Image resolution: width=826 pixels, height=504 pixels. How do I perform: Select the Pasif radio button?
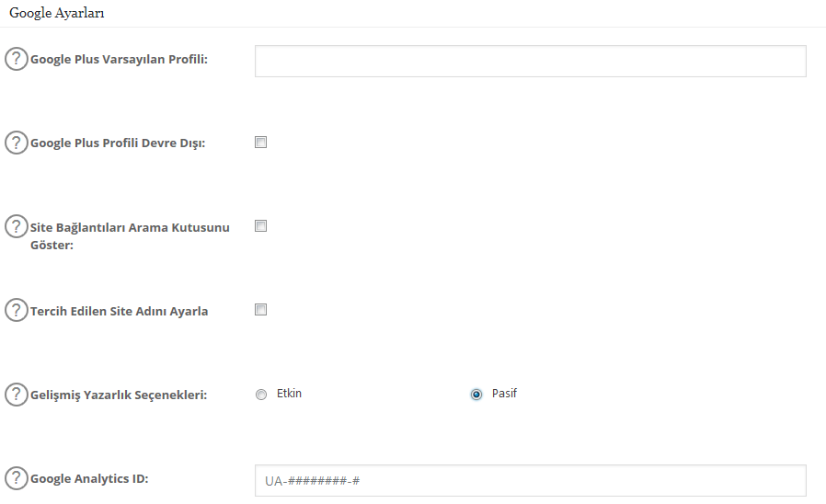click(476, 395)
